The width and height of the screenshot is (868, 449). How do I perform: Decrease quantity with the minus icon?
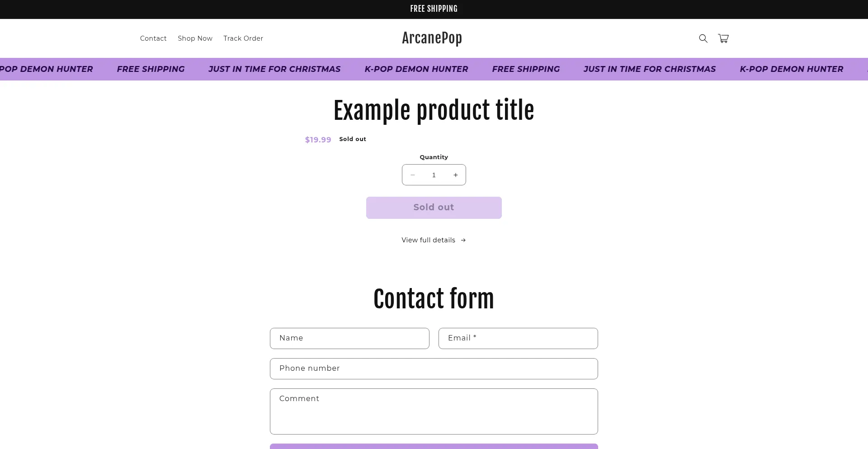(412, 175)
